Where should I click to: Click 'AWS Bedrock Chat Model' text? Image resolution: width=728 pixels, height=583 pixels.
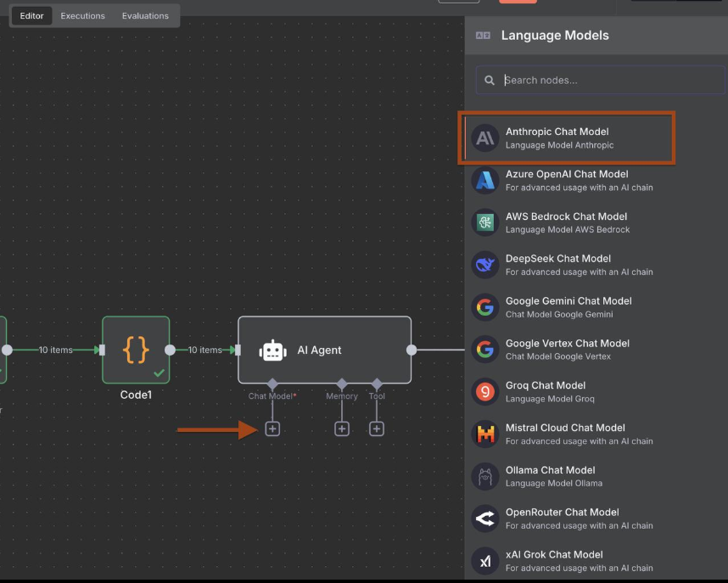click(x=566, y=216)
